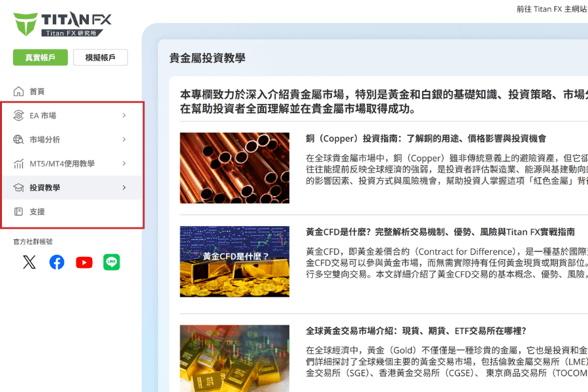Click the global gold market summary text
This screenshot has width=588, height=392.
coord(447,361)
